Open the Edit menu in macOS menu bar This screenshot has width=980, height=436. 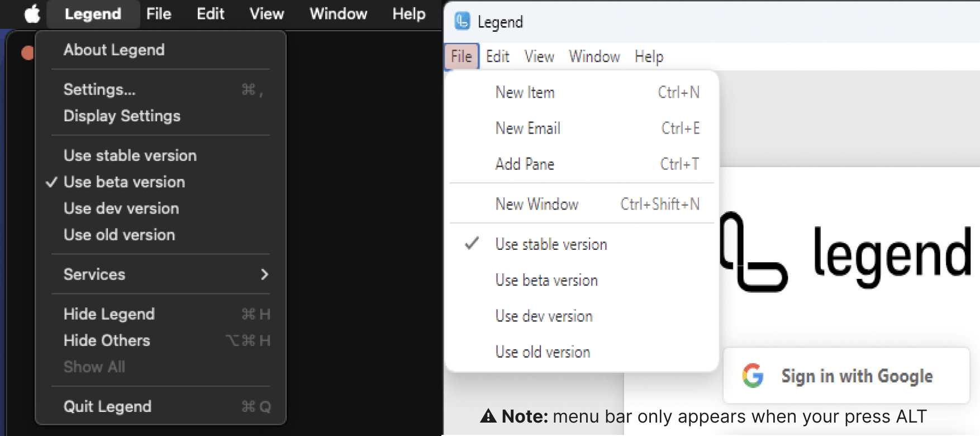(x=211, y=14)
